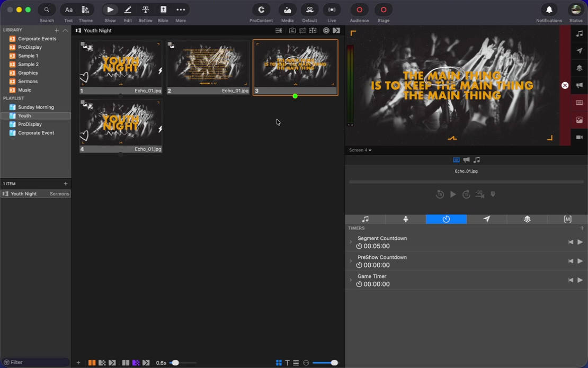The image size is (588, 368).
Task: Switch to grid view of slides
Action: tap(279, 363)
